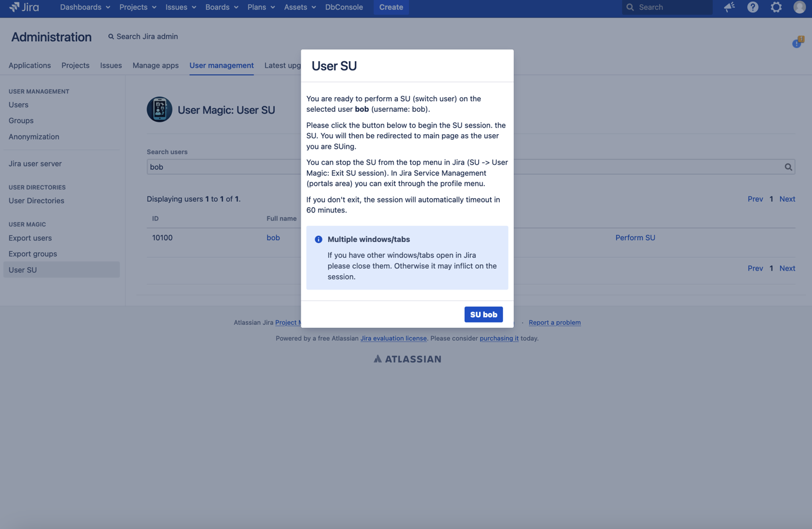Expand the Boards dropdown
The image size is (812, 529).
(222, 7)
